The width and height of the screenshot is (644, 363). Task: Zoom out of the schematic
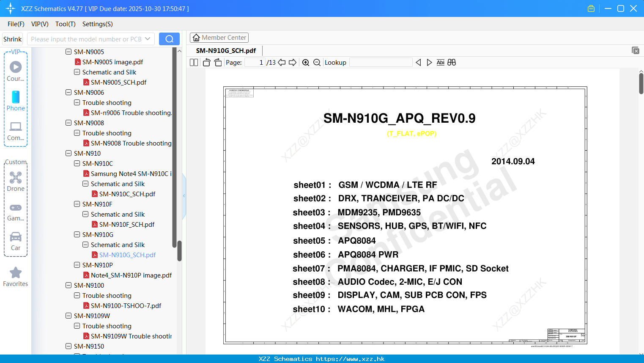pos(317,63)
